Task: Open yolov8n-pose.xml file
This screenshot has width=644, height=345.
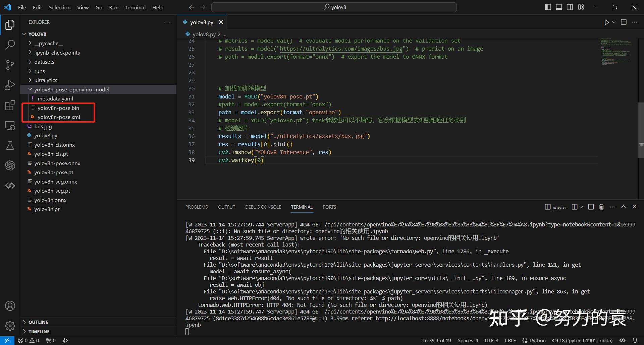Action: pos(59,117)
